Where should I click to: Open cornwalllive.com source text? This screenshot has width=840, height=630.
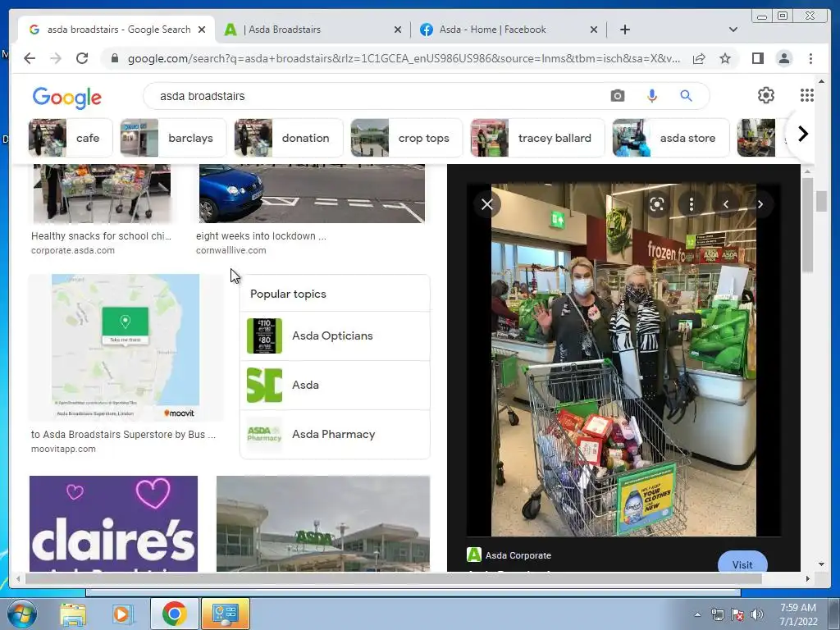point(231,250)
